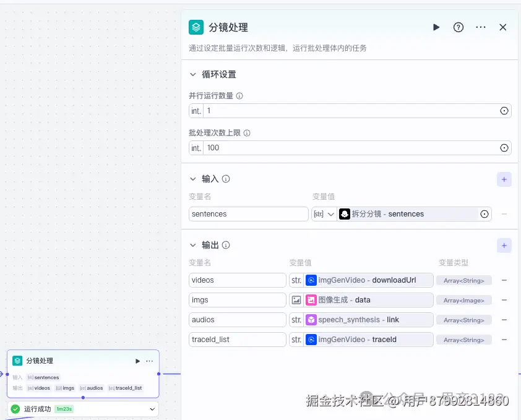Open more options menu in panel header
The width and height of the screenshot is (521, 420).
480,27
